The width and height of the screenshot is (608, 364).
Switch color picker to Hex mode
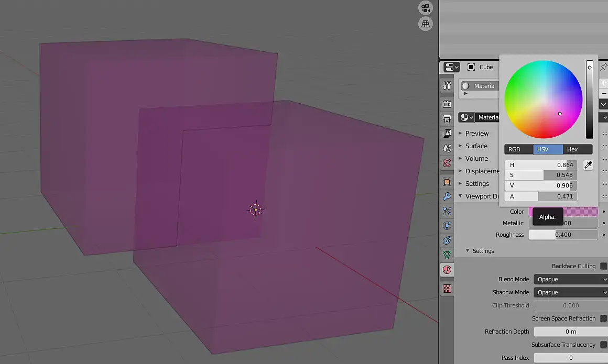pyautogui.click(x=578, y=149)
